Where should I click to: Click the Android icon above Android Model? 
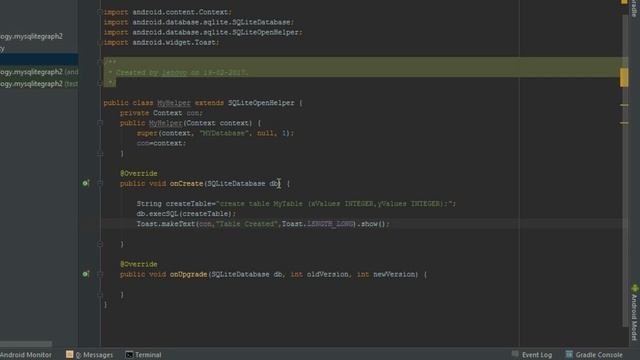click(x=635, y=288)
